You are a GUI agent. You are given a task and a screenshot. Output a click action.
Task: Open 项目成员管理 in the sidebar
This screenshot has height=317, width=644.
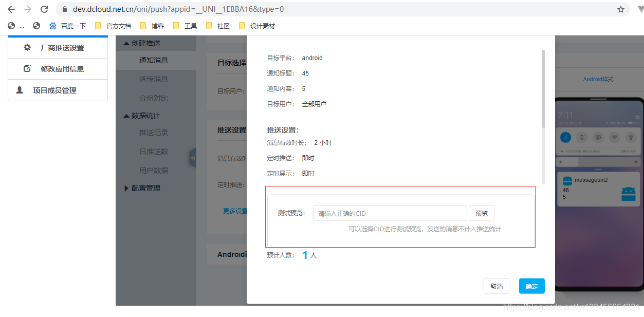pos(58,90)
